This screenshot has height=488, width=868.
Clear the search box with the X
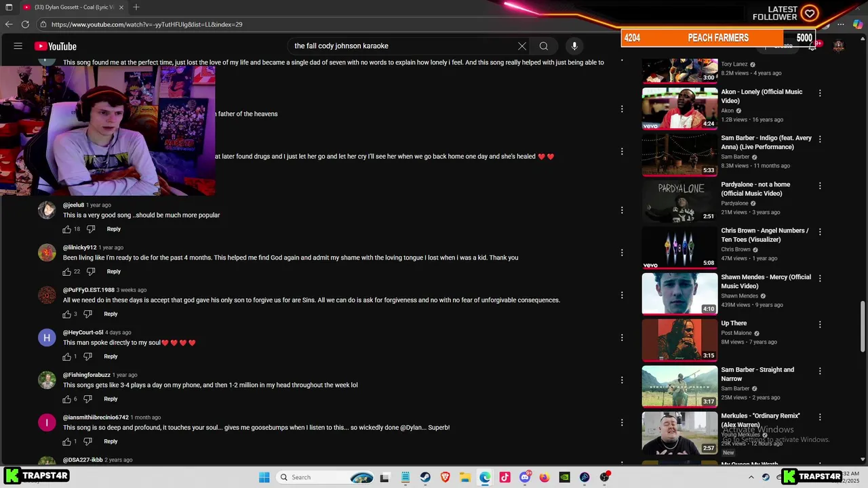click(522, 46)
